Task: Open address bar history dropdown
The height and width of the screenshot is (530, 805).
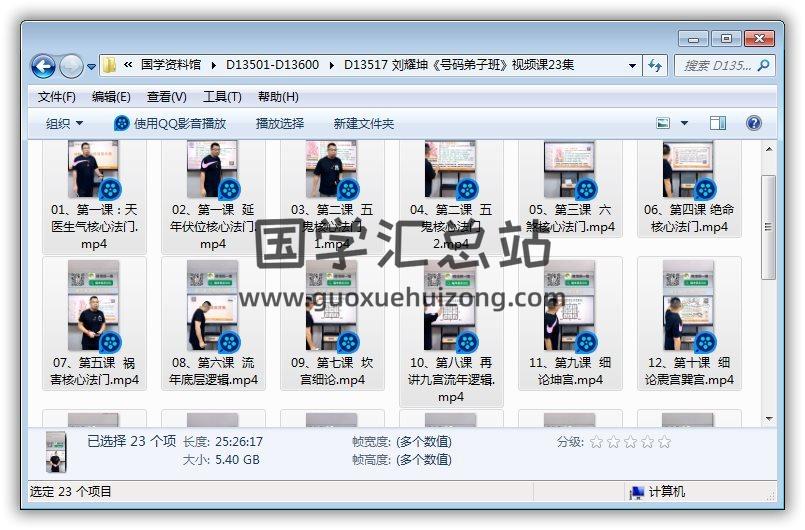Action: pyautogui.click(x=632, y=66)
